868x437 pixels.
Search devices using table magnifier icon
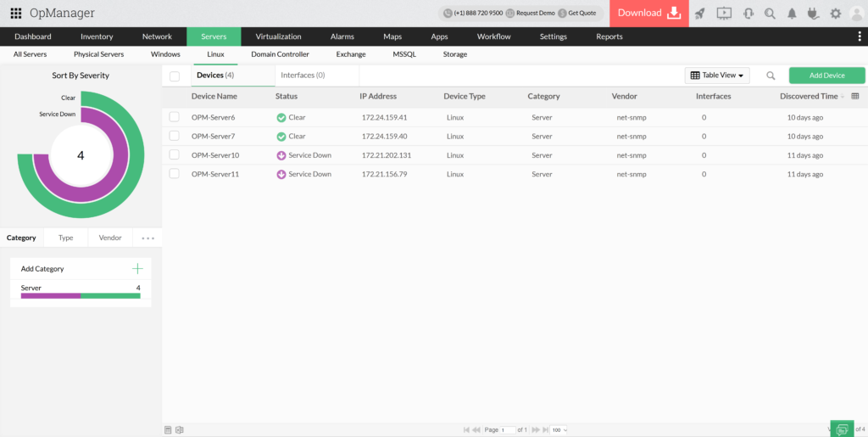pos(771,76)
